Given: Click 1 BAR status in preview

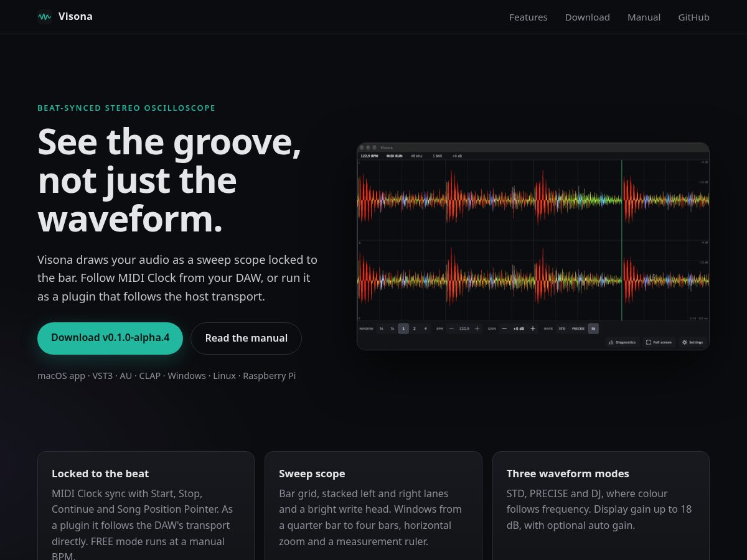Looking at the screenshot, I should (x=437, y=156).
